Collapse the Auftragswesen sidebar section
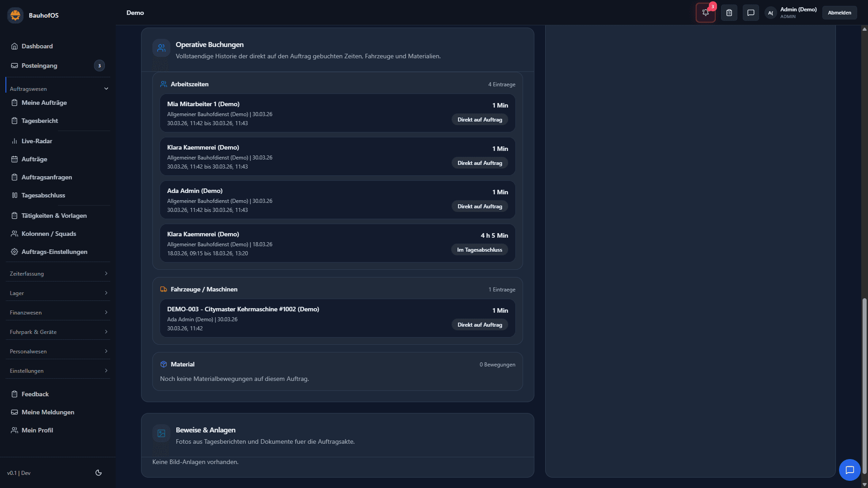868x488 pixels. [x=106, y=89]
